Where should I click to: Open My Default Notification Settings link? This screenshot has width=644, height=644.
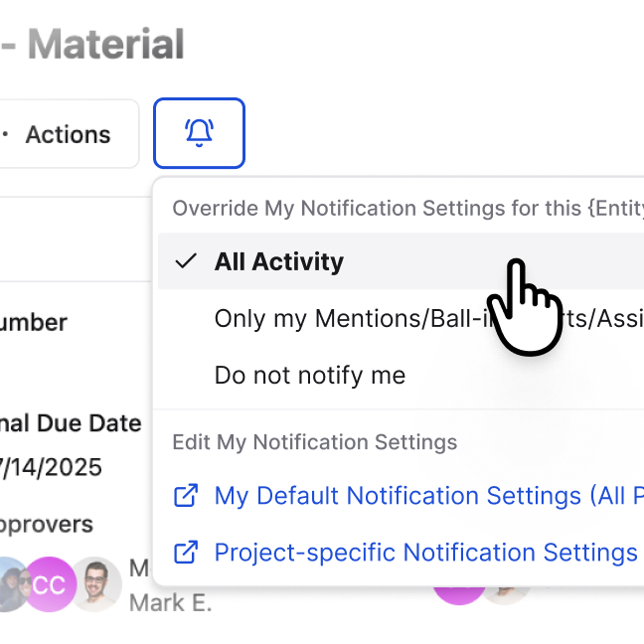pyautogui.click(x=427, y=495)
